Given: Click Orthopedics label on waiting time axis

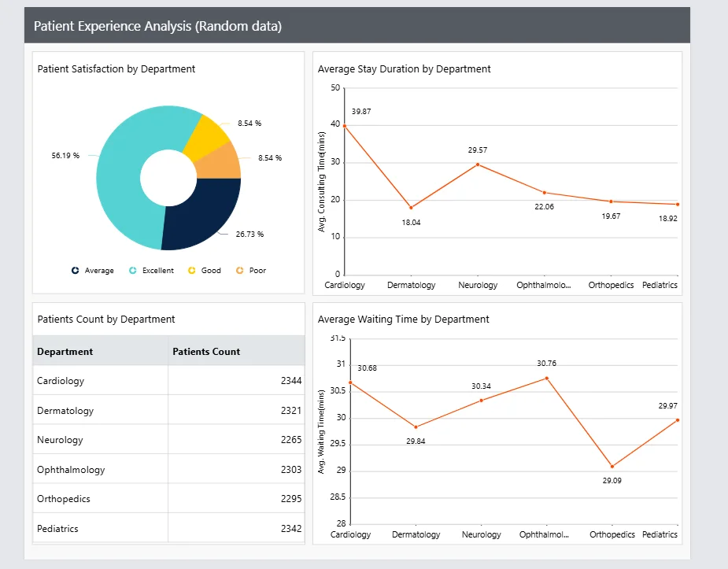Looking at the screenshot, I should [612, 534].
